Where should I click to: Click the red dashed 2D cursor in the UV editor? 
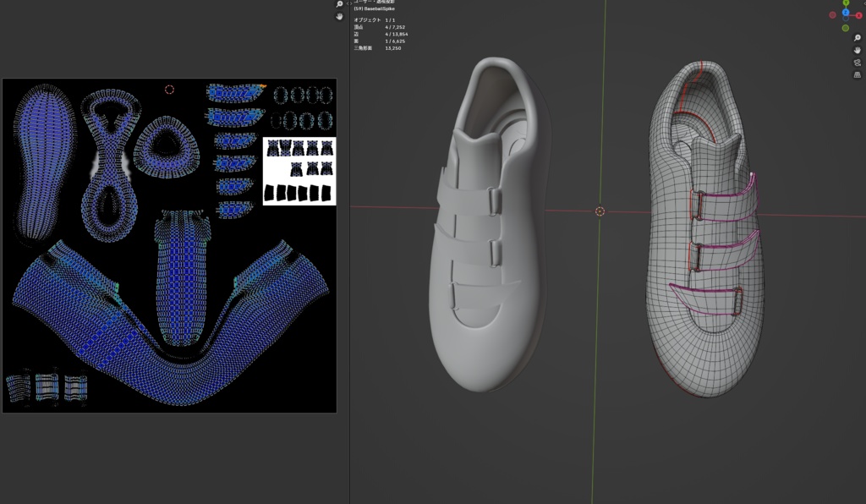(167, 87)
